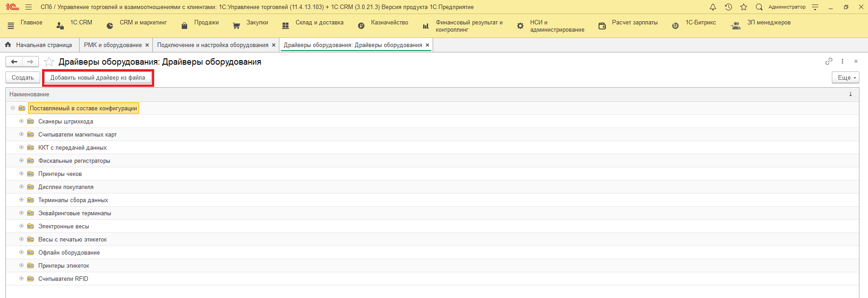The height and width of the screenshot is (298, 868).
Task: Click the notifications bell icon
Action: (x=713, y=7)
